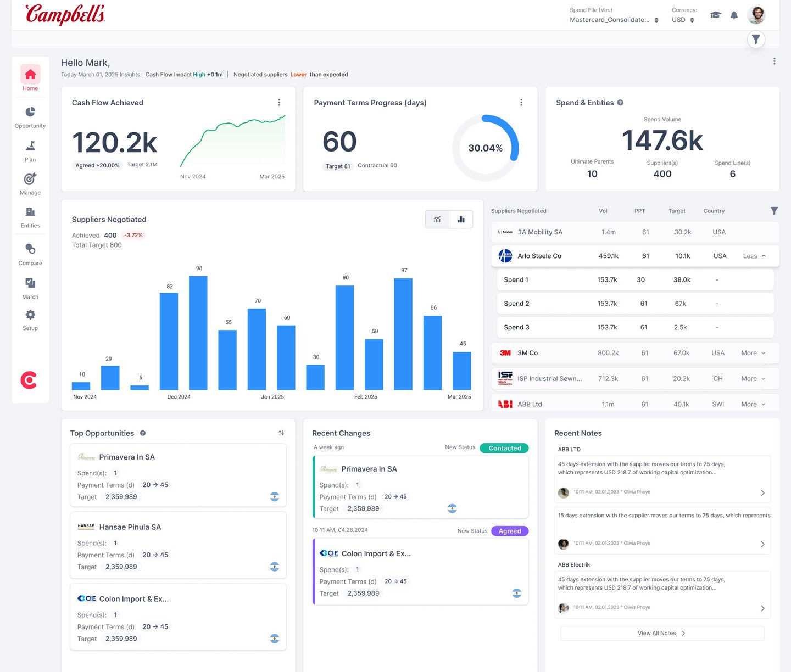
Task: Click the Ultimate Parents value 10
Action: 592,174
